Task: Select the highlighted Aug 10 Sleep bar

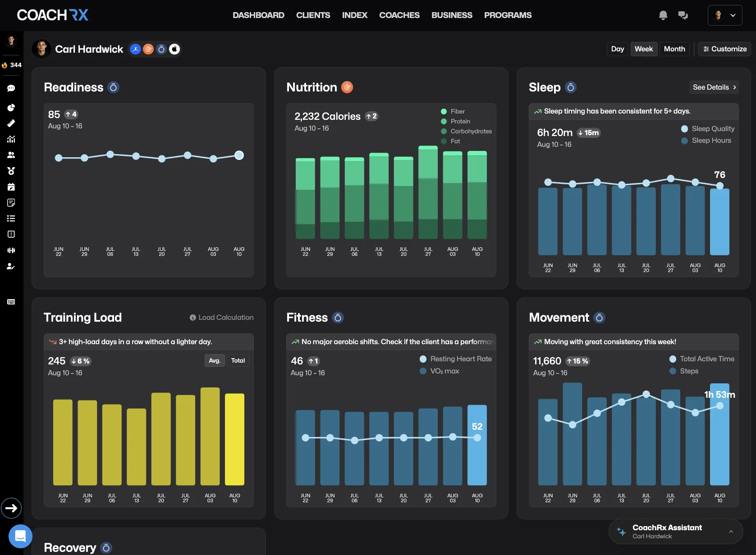Action: click(x=720, y=222)
